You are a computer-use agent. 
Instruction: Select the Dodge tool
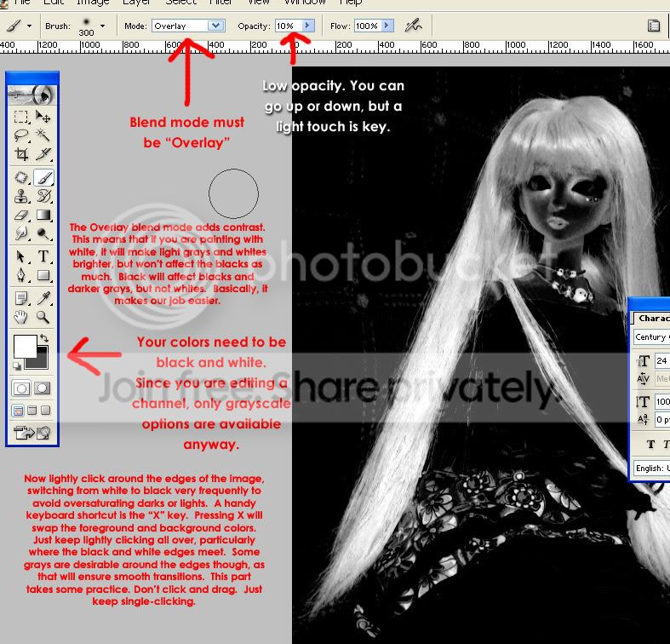coord(43,233)
